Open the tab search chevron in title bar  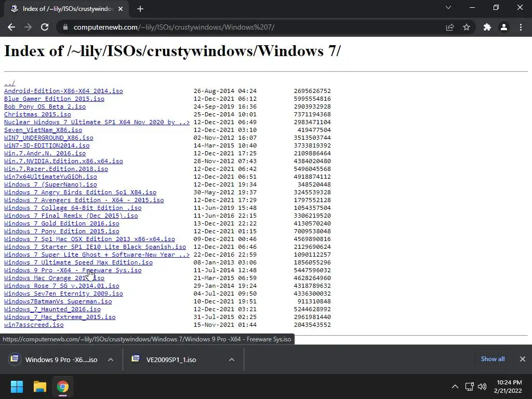tap(448, 7)
